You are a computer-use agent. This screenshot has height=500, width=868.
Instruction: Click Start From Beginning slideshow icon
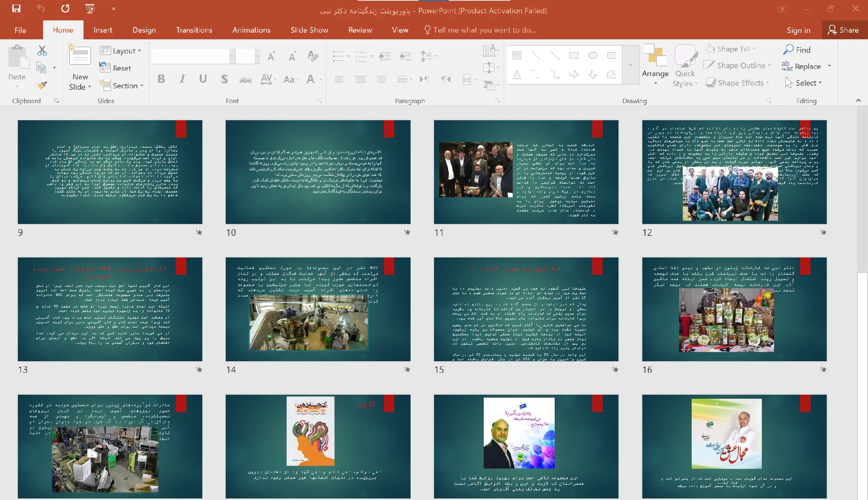click(90, 9)
